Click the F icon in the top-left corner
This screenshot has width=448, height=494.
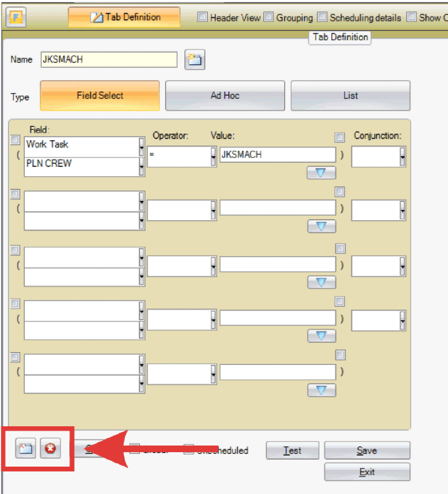point(16,17)
